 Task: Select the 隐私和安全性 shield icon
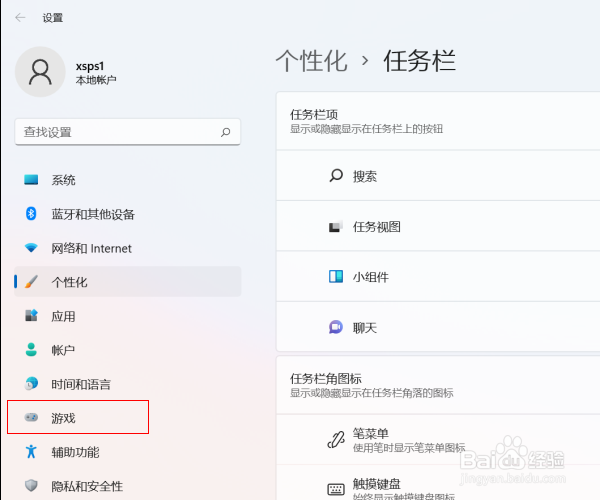click(x=31, y=485)
